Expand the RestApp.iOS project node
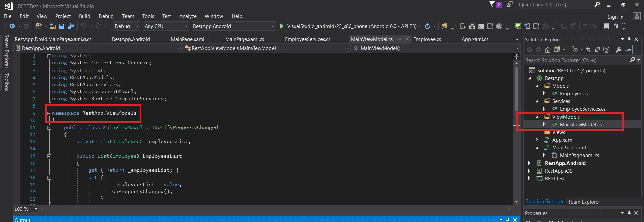The image size is (644, 222). [529, 171]
